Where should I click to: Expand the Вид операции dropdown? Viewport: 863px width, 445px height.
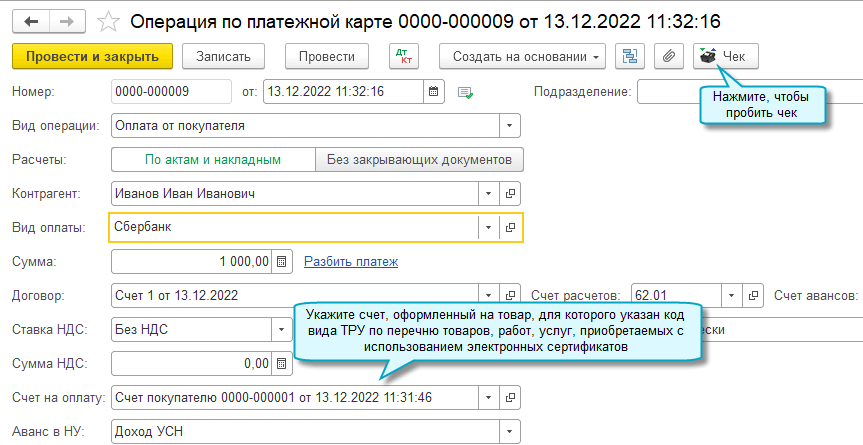pyautogui.click(x=510, y=125)
